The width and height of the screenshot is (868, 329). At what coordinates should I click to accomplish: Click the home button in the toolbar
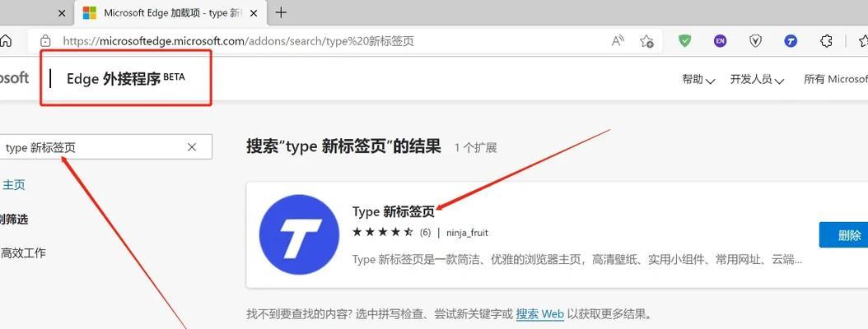tap(5, 40)
